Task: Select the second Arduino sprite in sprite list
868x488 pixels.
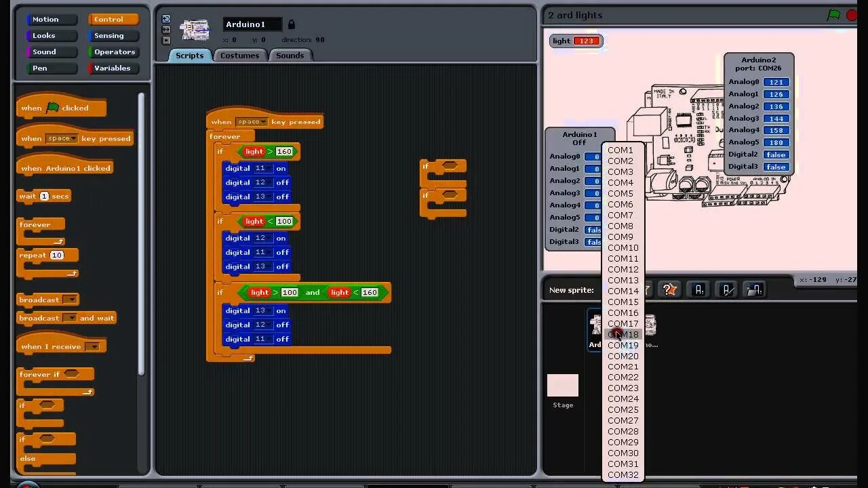Action: 650,330
